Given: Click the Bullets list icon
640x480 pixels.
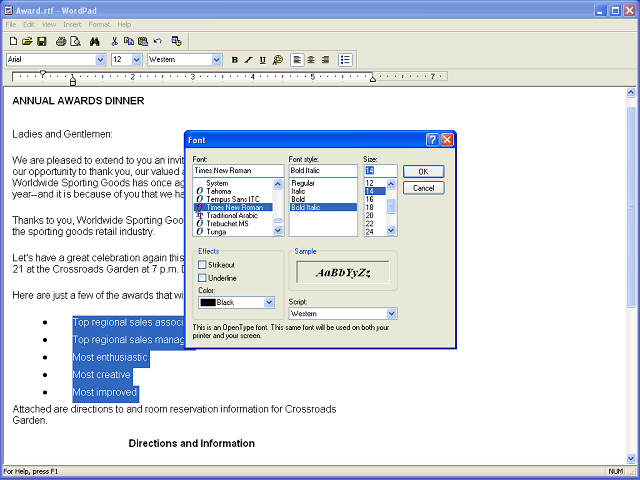Looking at the screenshot, I should click(x=345, y=60).
